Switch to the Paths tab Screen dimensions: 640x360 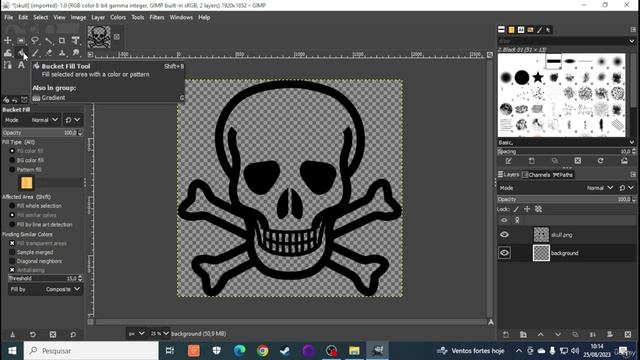(563, 175)
